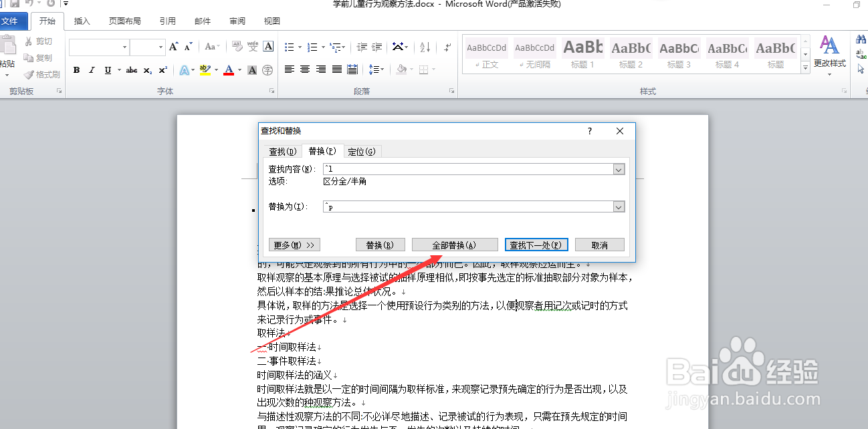Show paragraph marks icon
The width and height of the screenshot is (868, 429).
pyautogui.click(x=447, y=47)
